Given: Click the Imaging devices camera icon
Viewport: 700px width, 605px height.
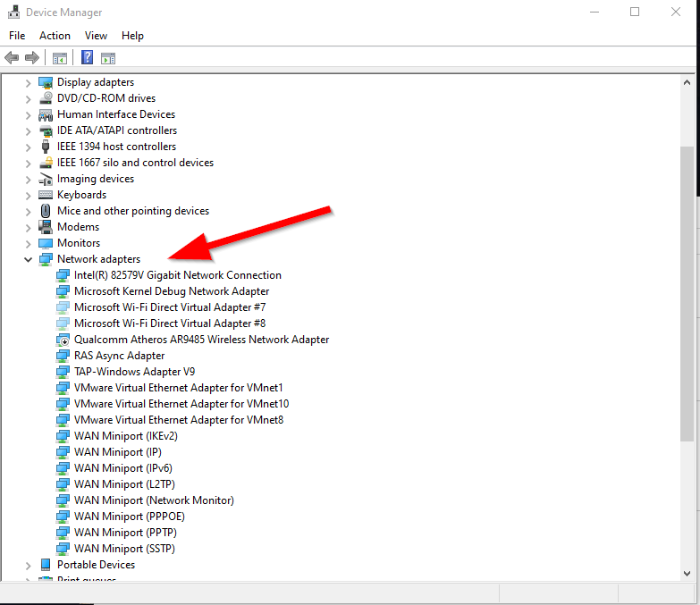Looking at the screenshot, I should 46,179.
